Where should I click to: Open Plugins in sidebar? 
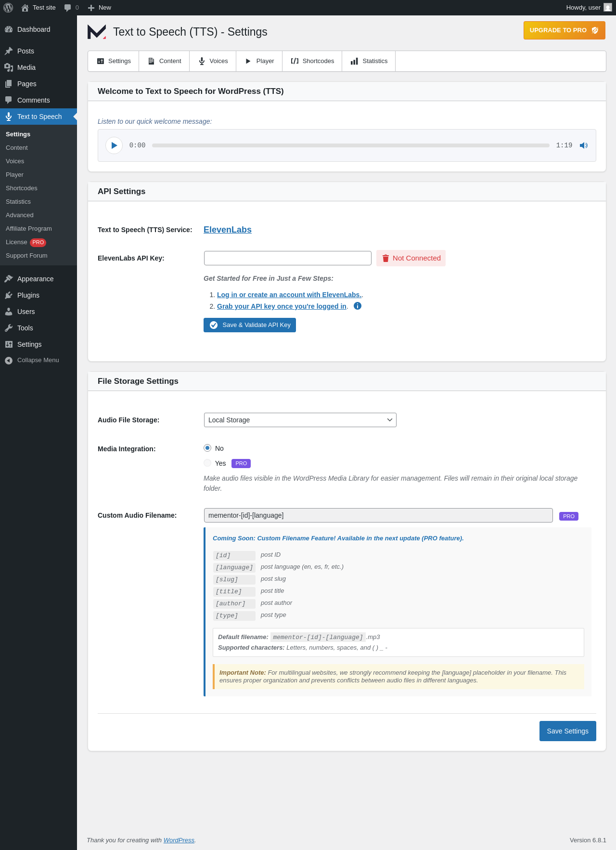pos(38,295)
